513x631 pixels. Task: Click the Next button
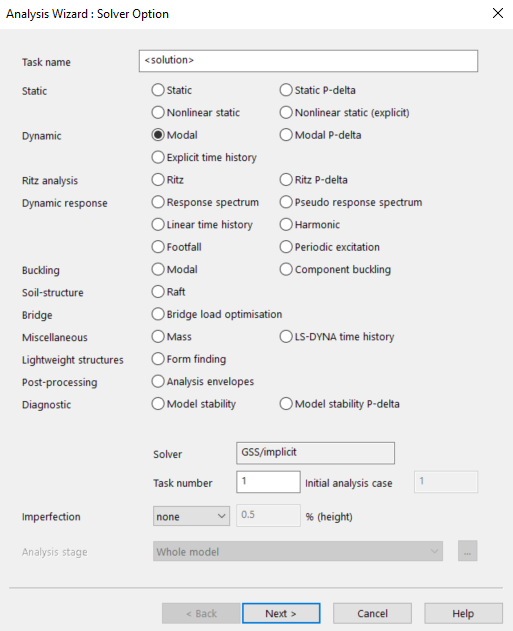click(x=281, y=613)
